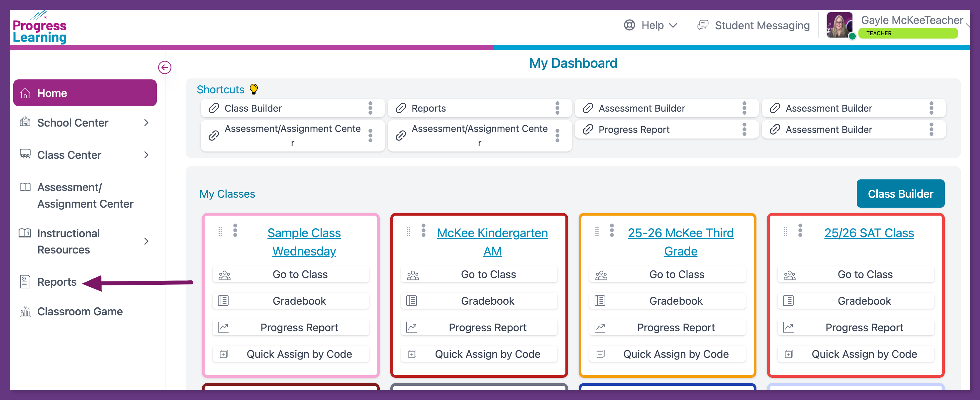
Task: Click three-dot menu on Sample Class Wednesday card
Action: coord(235,230)
